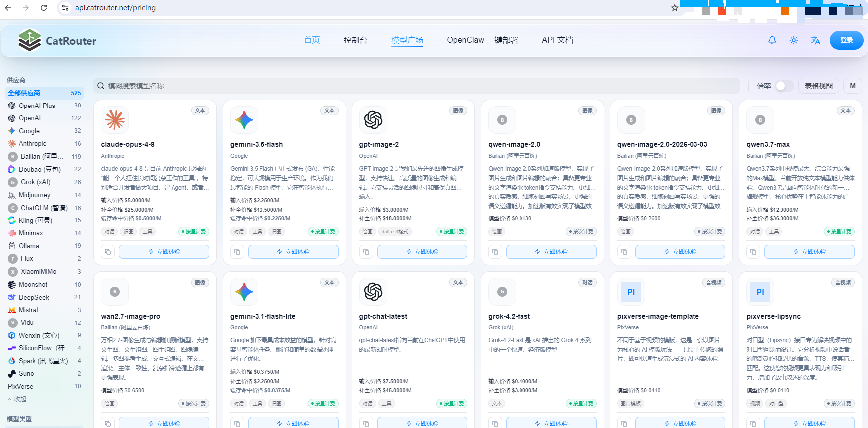Toggle the 倍率 switch
The image size is (868, 428).
784,86
